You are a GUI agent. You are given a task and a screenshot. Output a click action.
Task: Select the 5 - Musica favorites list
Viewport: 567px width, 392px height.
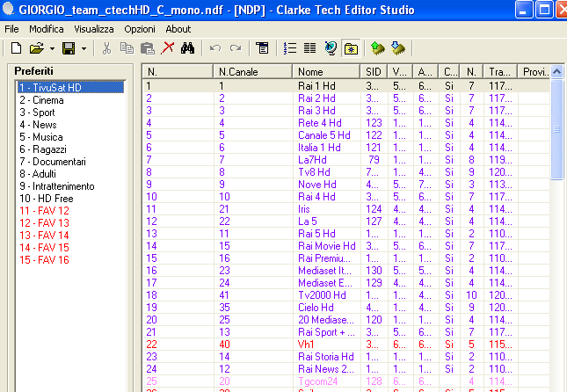tap(41, 137)
